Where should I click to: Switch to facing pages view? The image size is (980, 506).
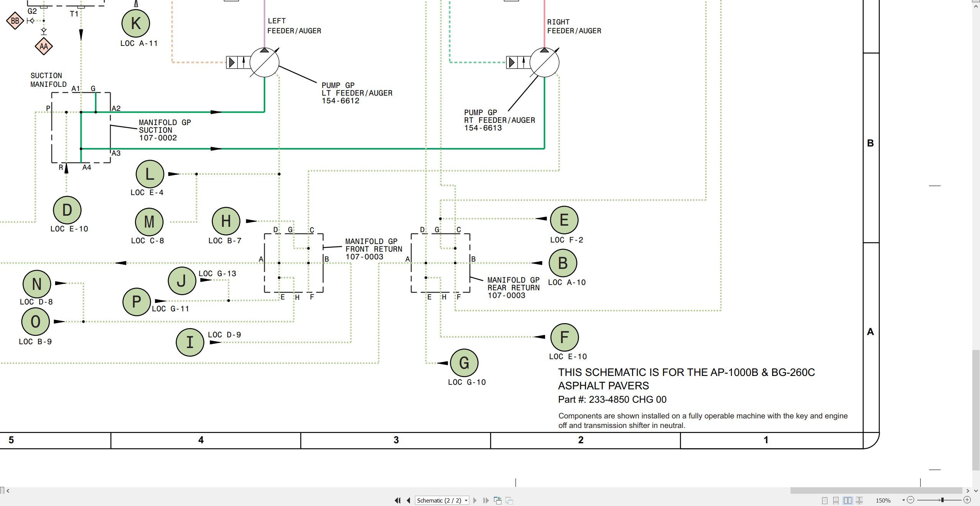[x=848, y=500]
